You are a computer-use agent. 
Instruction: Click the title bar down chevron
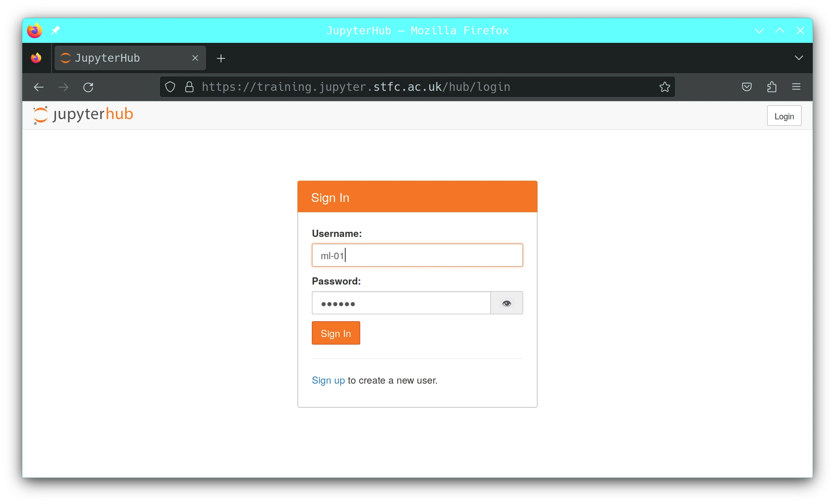point(758,30)
